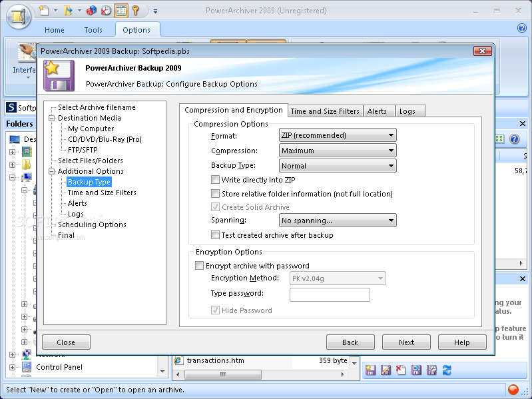Screen dimensions: 532x399
Task: Toggle the Create Solid Archive checkbox
Action: [x=215, y=207]
